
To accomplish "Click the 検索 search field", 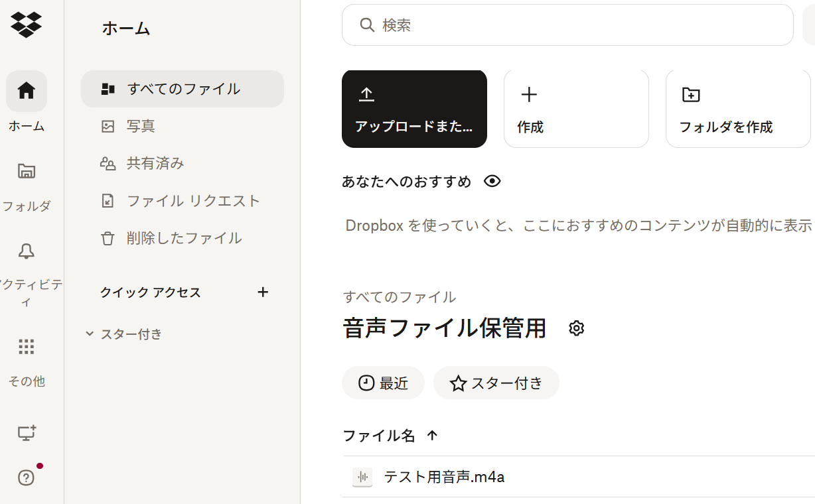I will pos(567,25).
